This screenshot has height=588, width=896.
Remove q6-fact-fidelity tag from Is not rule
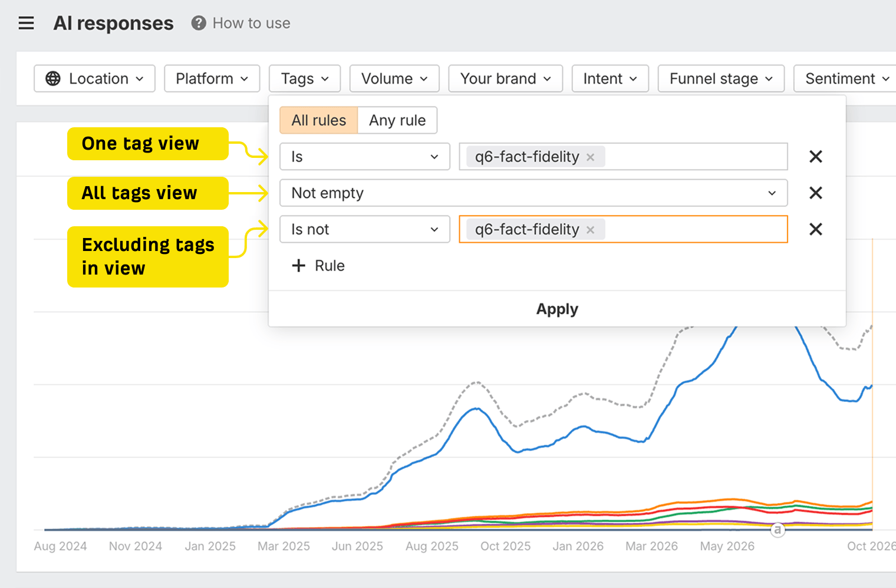click(x=590, y=230)
